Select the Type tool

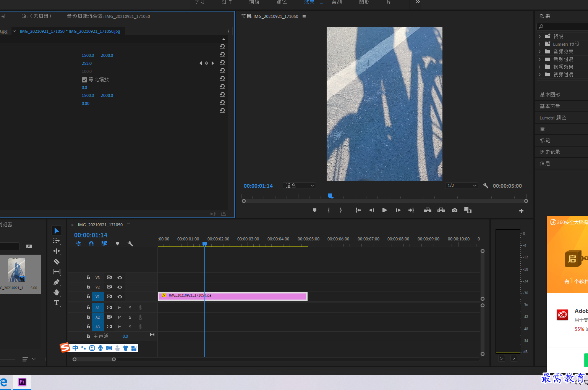57,303
